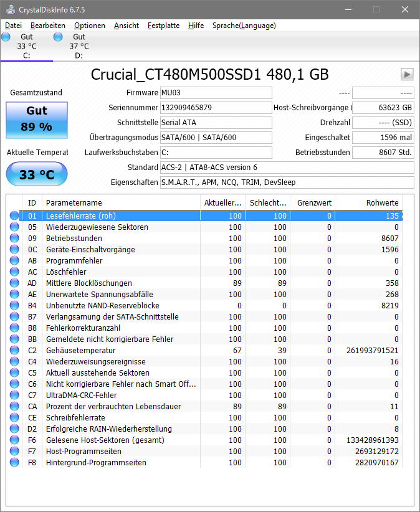Open the Sprache(Language) menu

point(244,26)
